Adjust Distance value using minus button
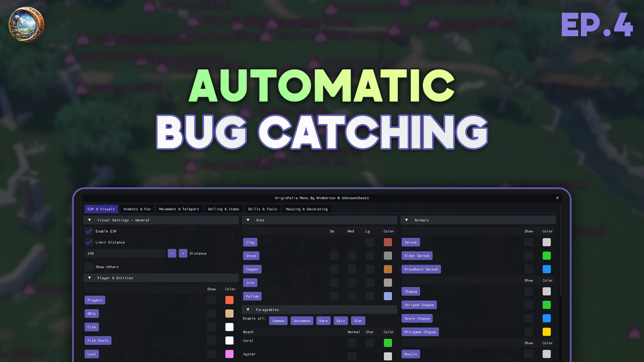The height and width of the screenshot is (362, 644). pyautogui.click(x=172, y=253)
